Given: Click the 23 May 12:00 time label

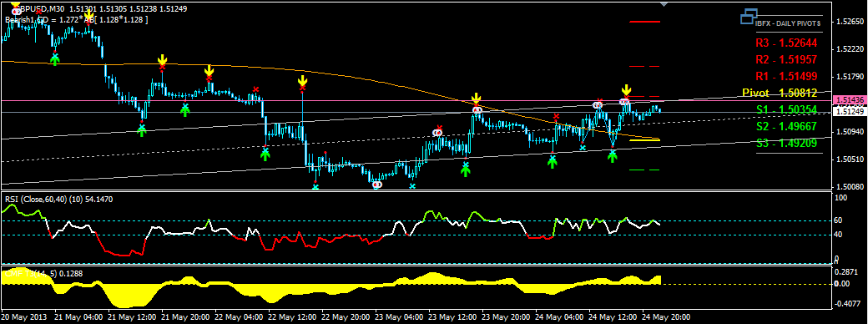Looking at the screenshot, I should [x=452, y=317].
